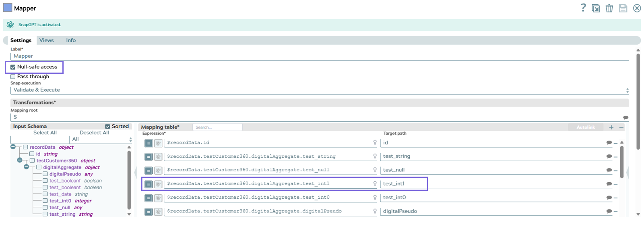Remove the test_null mapping row with minus
Viewport: 644px width, 227px height.
(616, 171)
